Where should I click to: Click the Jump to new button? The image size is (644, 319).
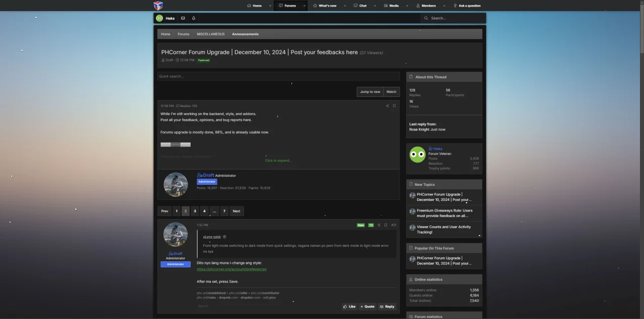[370, 92]
